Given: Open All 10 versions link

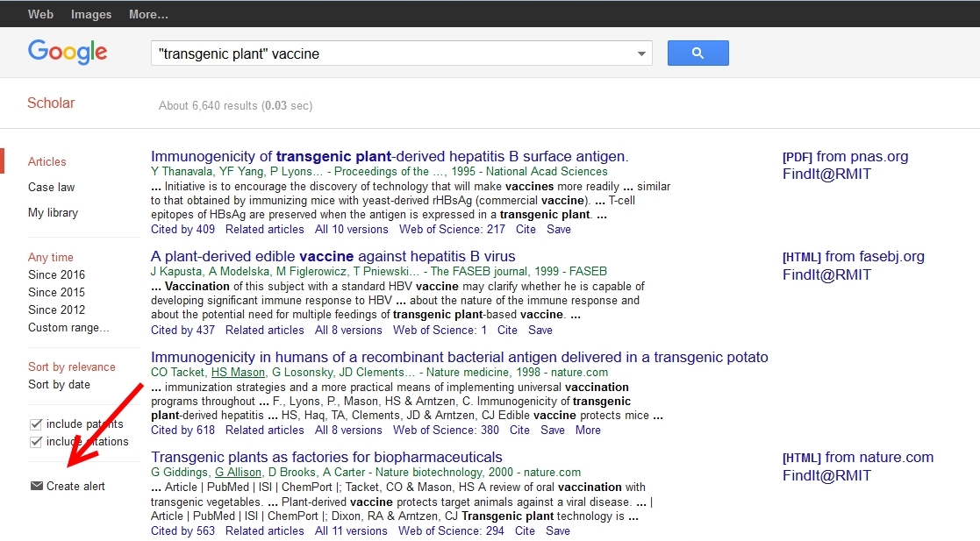Looking at the screenshot, I should coord(351,229).
